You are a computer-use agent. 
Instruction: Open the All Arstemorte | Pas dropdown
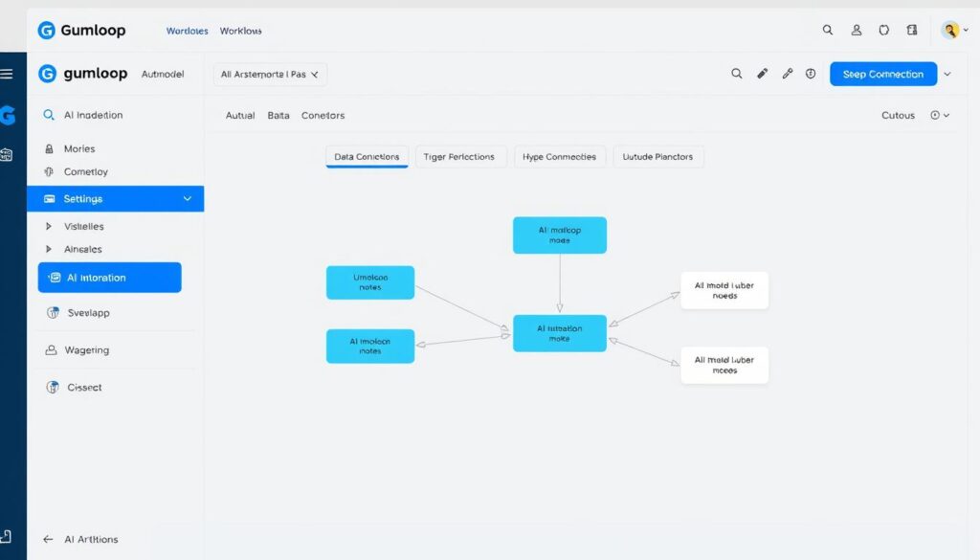point(269,74)
